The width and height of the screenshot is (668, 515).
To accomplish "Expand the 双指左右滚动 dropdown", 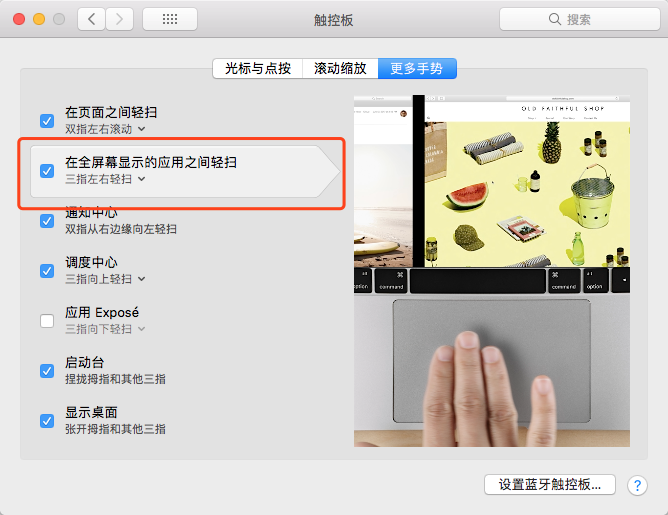I will click(x=105, y=129).
